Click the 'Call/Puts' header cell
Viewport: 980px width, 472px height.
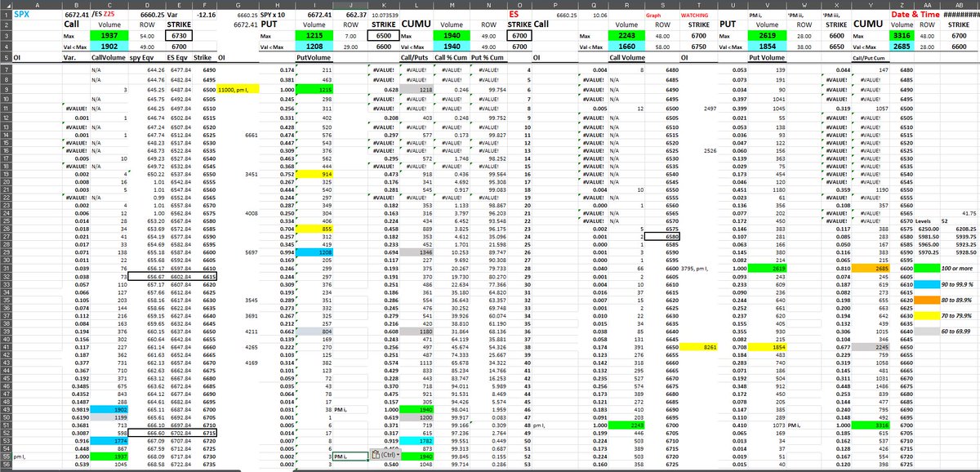pyautogui.click(x=415, y=58)
